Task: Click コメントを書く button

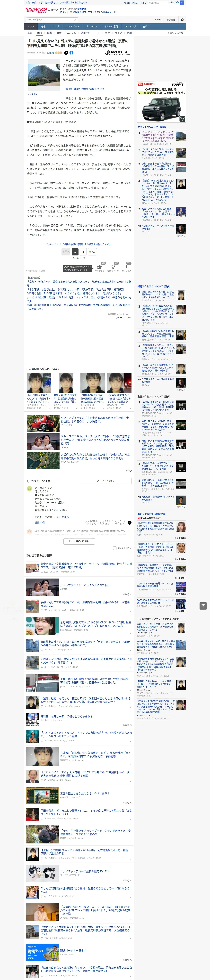Action: pos(105,481)
